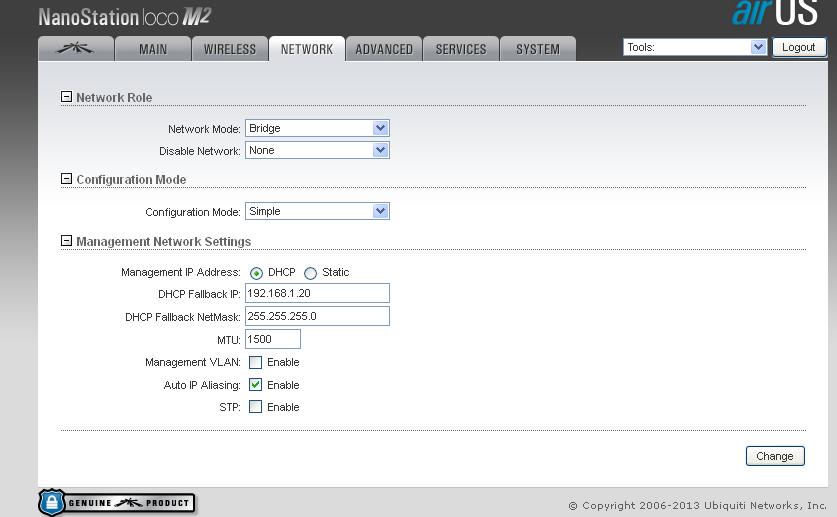The image size is (837, 517).
Task: Click the airOS logo
Action: coord(775,12)
